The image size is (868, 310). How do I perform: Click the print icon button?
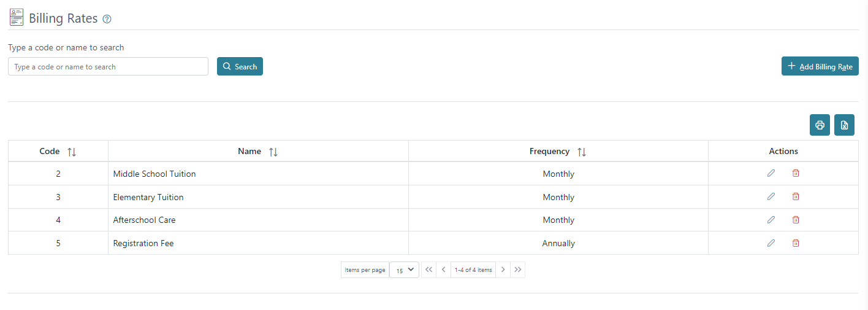click(820, 125)
